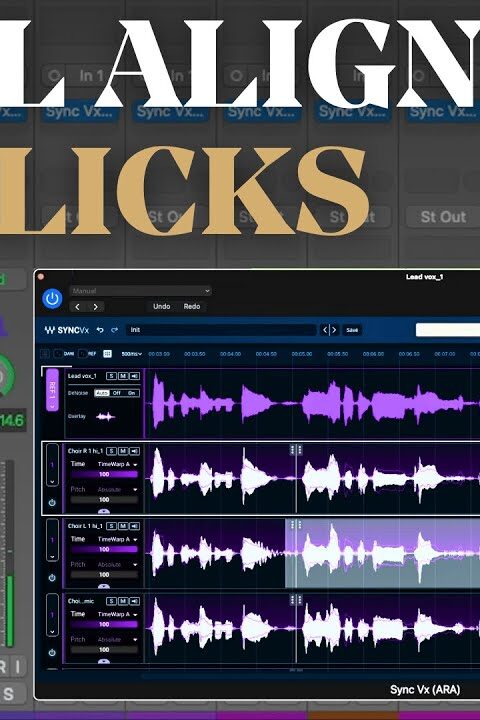Viewport: 480px width, 720px height.
Task: Click the Redo button in plugin header
Action: (192, 306)
